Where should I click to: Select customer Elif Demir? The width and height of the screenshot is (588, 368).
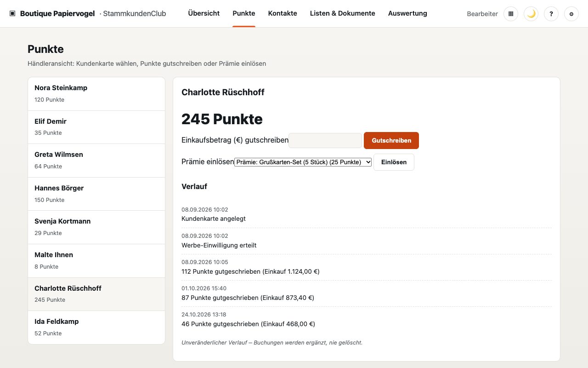pos(96,127)
